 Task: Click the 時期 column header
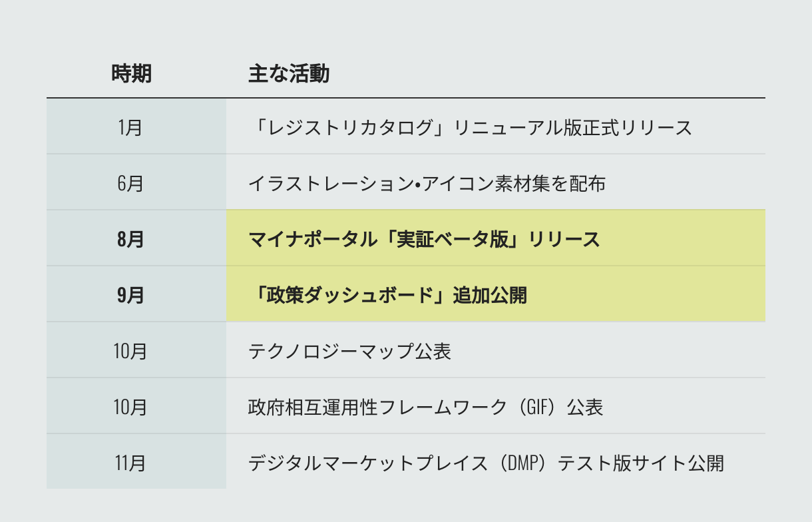tap(131, 73)
